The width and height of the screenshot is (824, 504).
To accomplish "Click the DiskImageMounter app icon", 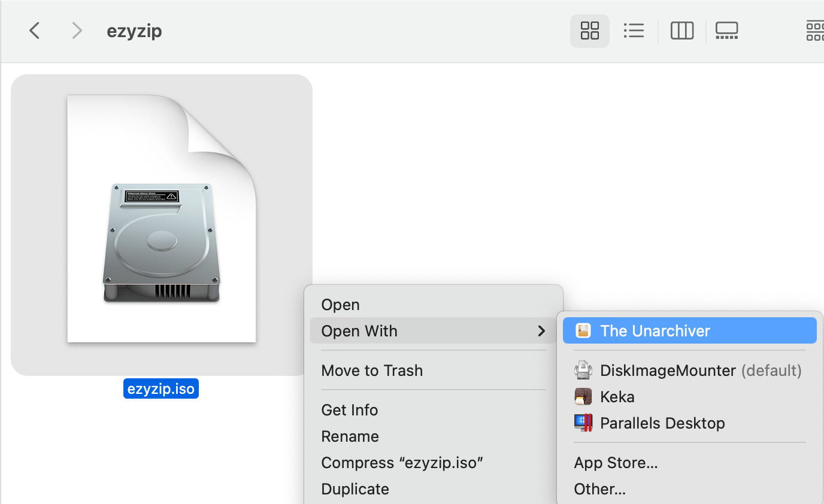I will 583,370.
